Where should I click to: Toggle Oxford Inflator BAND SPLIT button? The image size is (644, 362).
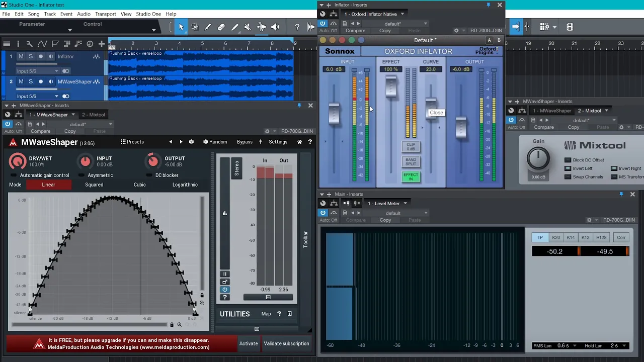(x=411, y=162)
